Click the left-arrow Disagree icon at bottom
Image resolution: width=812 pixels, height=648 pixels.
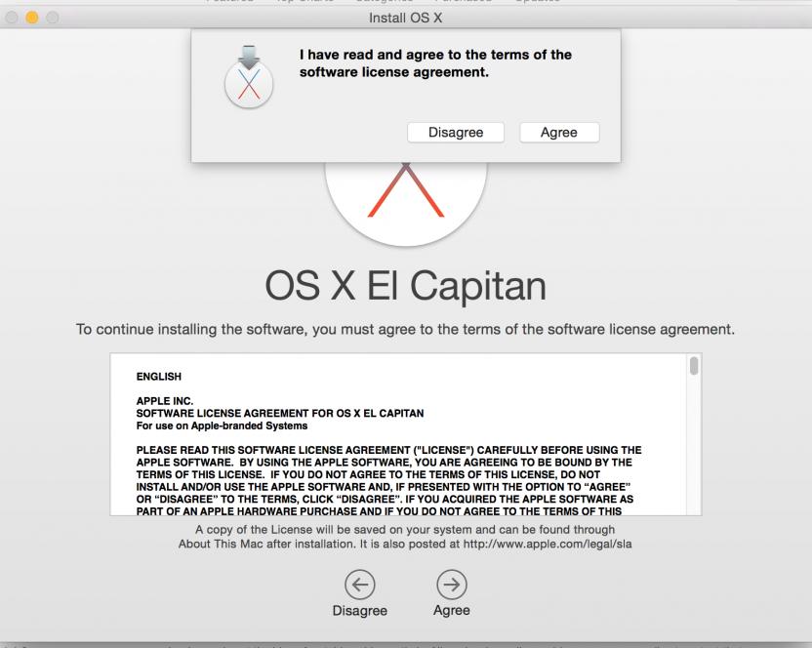360,585
